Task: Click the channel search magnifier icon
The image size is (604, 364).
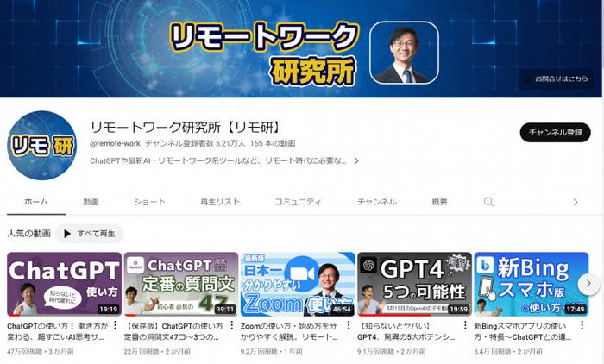Action: [488, 202]
